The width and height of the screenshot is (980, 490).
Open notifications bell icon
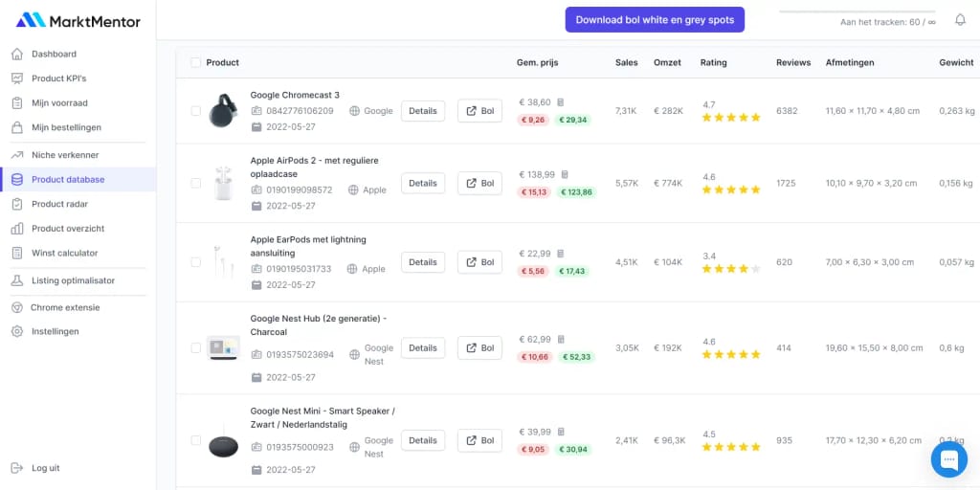pos(961,20)
